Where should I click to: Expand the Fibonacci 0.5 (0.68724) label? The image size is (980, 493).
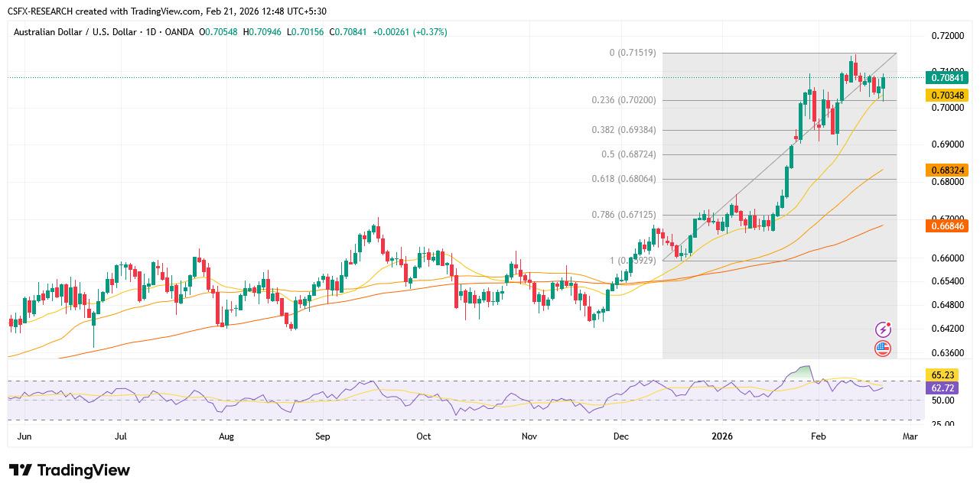point(630,153)
